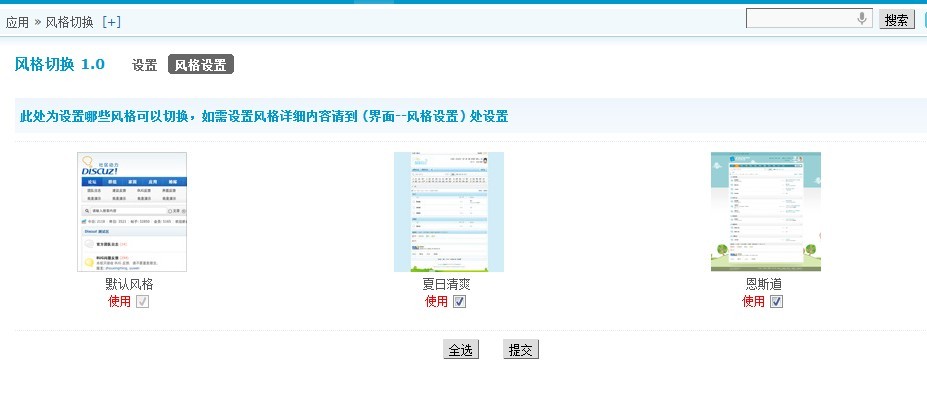This screenshot has height=400, width=927.
Task: Toggle 使用 checkbox under 恩斯道
Action: (x=776, y=301)
